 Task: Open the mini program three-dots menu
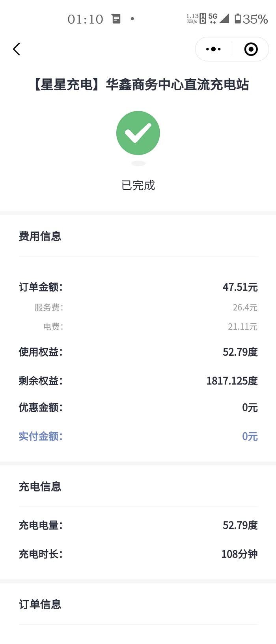point(213,49)
